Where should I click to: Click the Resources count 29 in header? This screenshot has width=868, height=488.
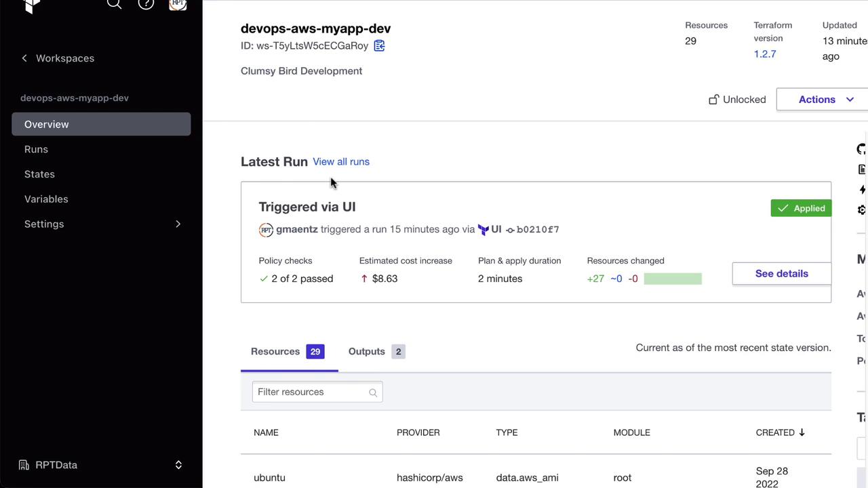tap(690, 41)
